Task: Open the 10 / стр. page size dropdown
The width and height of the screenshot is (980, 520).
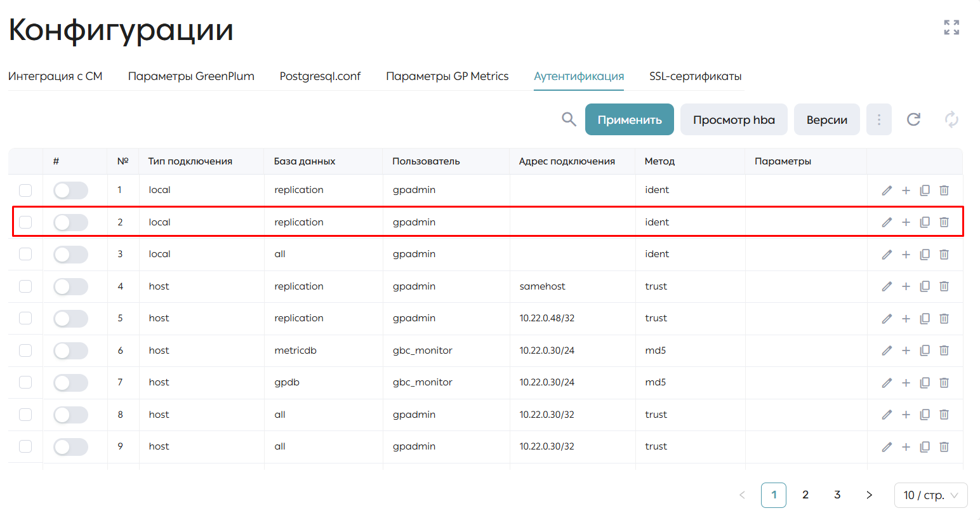Action: 930,495
